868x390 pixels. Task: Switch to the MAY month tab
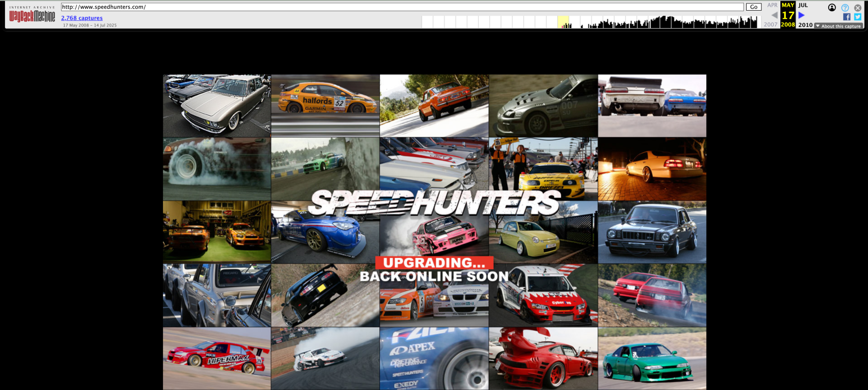click(x=787, y=6)
